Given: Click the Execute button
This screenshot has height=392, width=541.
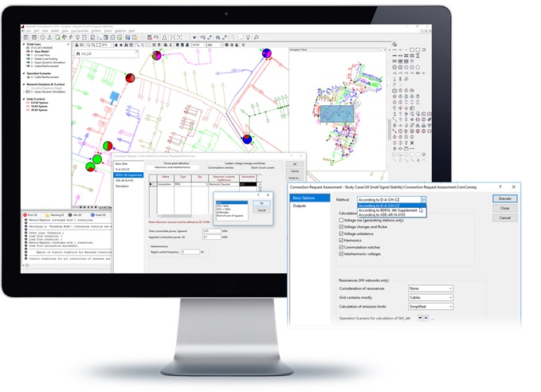Looking at the screenshot, I should pos(505,198).
